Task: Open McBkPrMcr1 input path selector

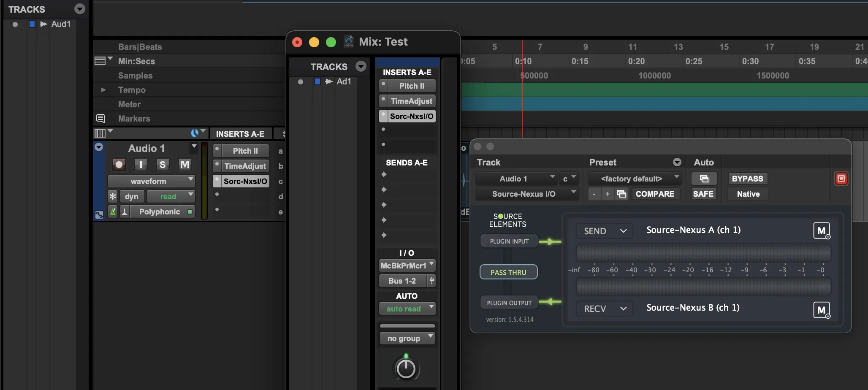Action: tap(407, 265)
